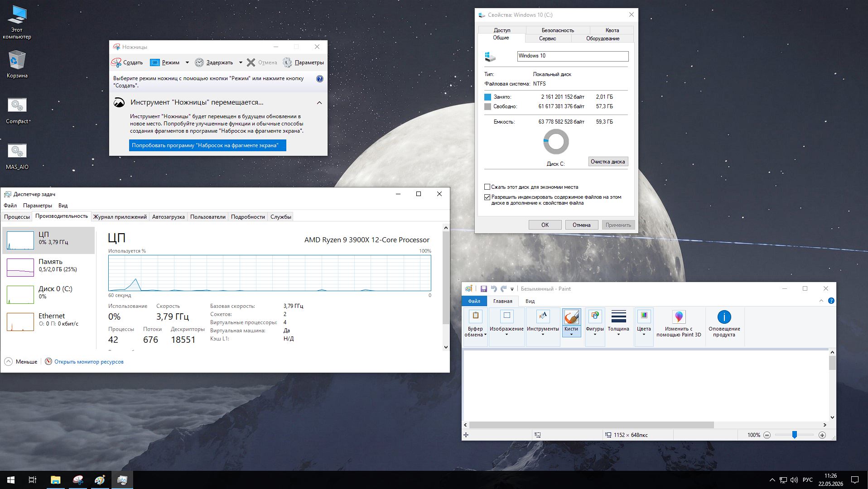
Task: Open the Параметры menu in Task Manager
Action: pos(38,206)
